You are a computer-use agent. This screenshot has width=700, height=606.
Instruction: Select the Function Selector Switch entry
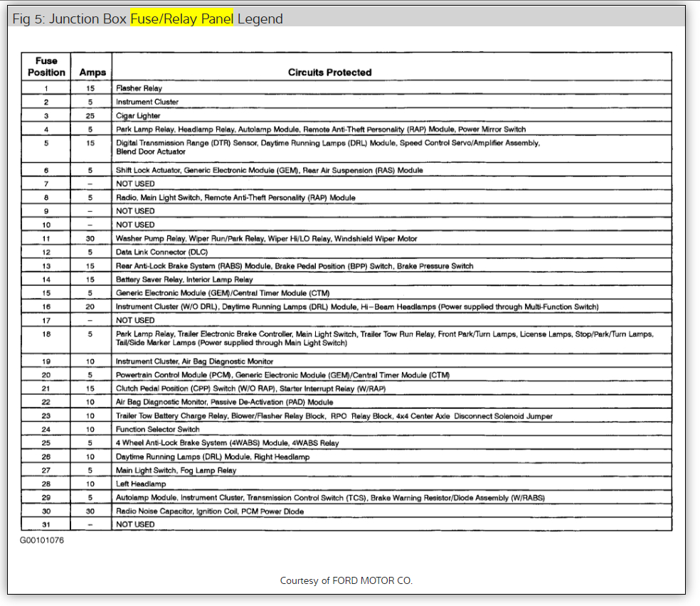point(158,430)
